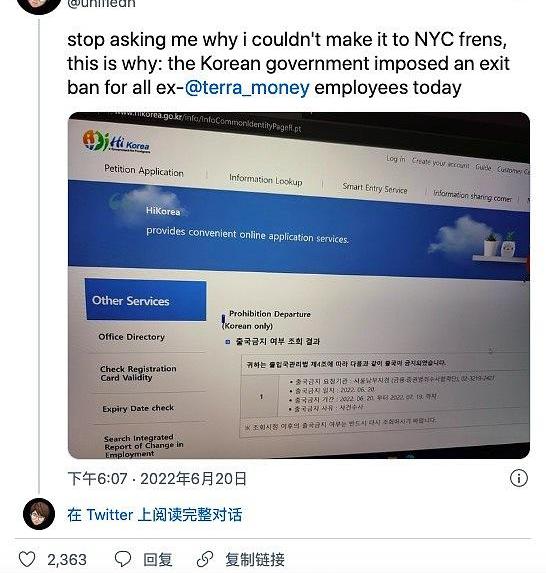
Task: Select the Smart Entry Service menu
Action: pos(375,188)
